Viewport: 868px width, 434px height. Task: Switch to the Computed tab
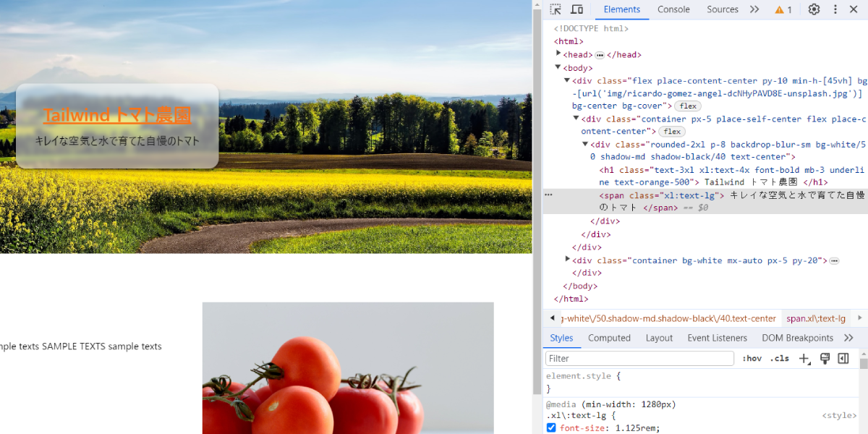pos(609,338)
